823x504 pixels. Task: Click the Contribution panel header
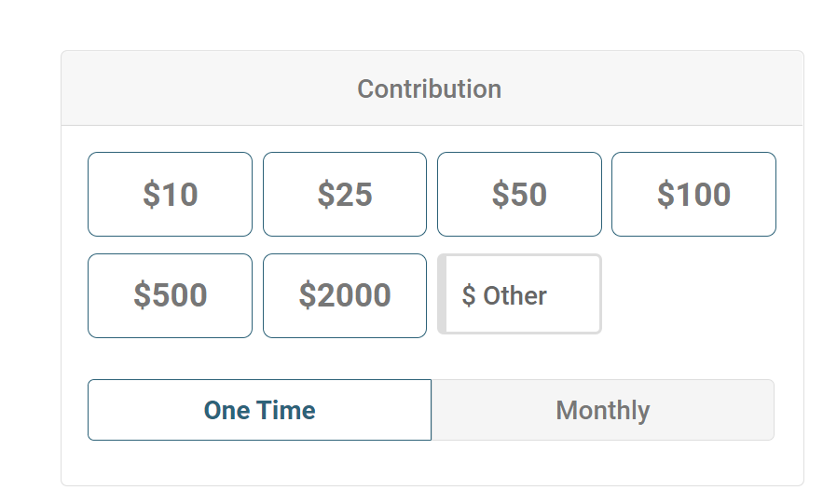[432, 89]
